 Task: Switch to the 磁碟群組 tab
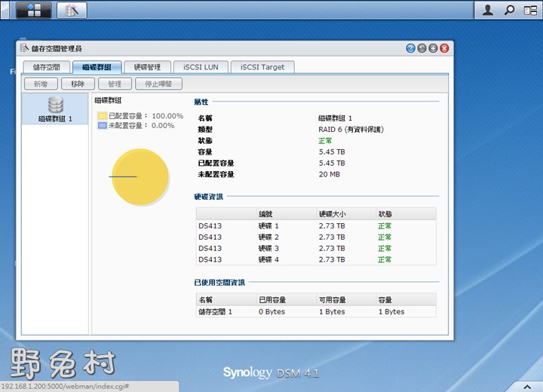[97, 67]
